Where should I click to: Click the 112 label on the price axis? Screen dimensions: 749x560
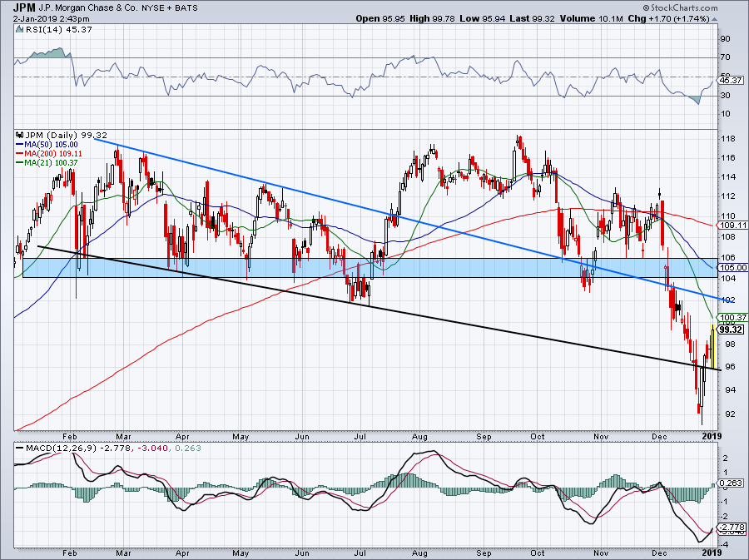pyautogui.click(x=727, y=196)
